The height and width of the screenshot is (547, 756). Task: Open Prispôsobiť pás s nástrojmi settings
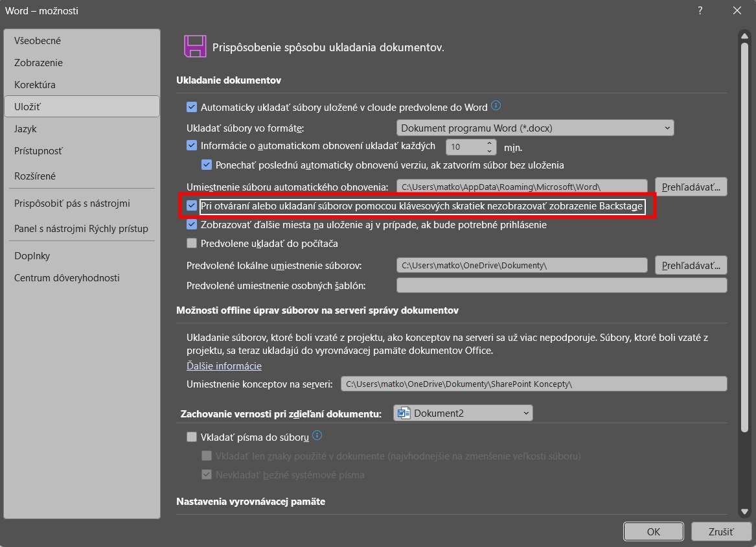[x=82, y=204]
